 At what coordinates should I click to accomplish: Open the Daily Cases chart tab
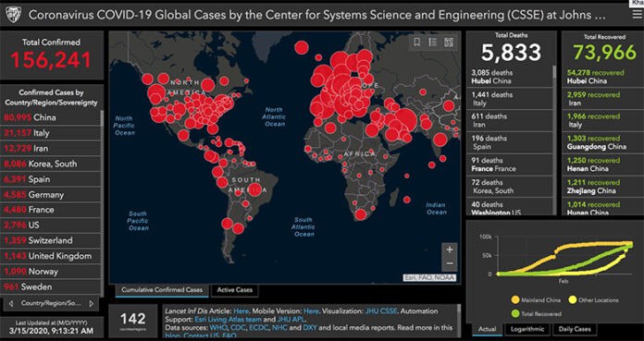(575, 329)
